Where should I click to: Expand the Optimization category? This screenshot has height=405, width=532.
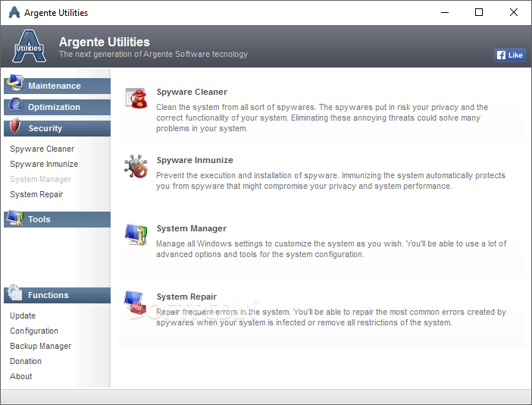point(57,107)
